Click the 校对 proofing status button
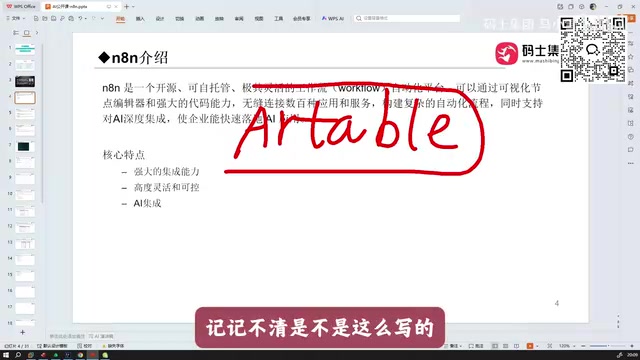 (84, 346)
